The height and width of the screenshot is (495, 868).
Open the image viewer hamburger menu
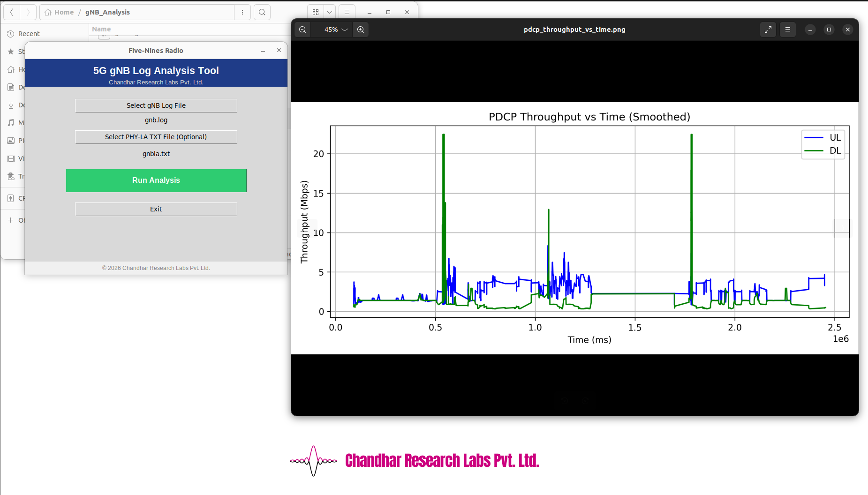(x=788, y=30)
